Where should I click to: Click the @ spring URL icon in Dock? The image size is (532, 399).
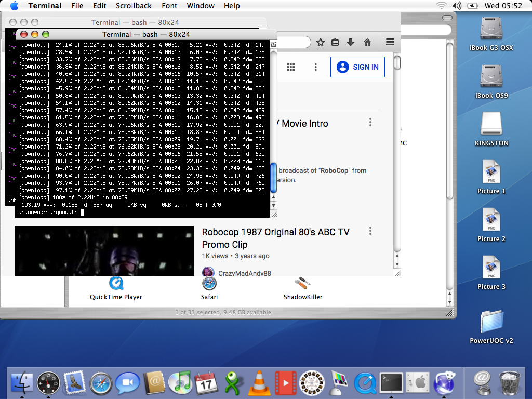(483, 383)
